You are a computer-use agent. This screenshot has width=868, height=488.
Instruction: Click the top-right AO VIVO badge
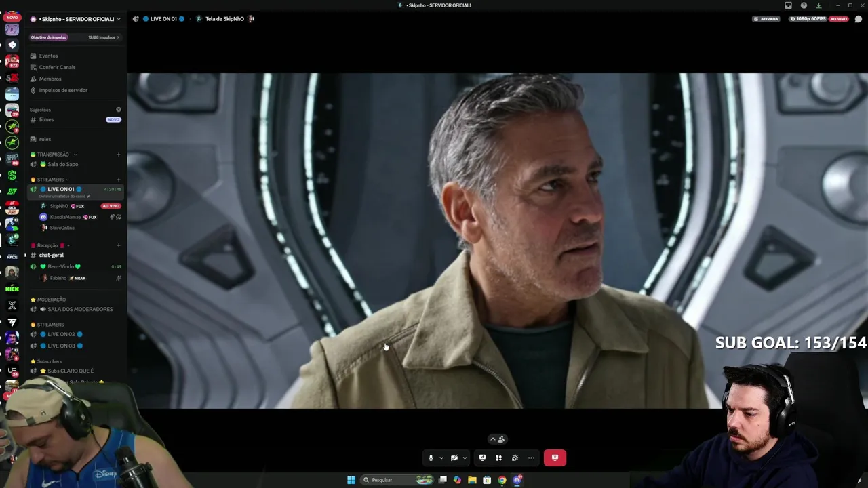[839, 19]
